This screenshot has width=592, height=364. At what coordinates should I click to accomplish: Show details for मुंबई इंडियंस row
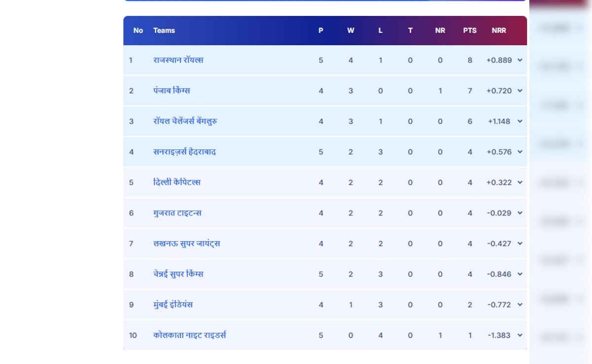point(520,305)
